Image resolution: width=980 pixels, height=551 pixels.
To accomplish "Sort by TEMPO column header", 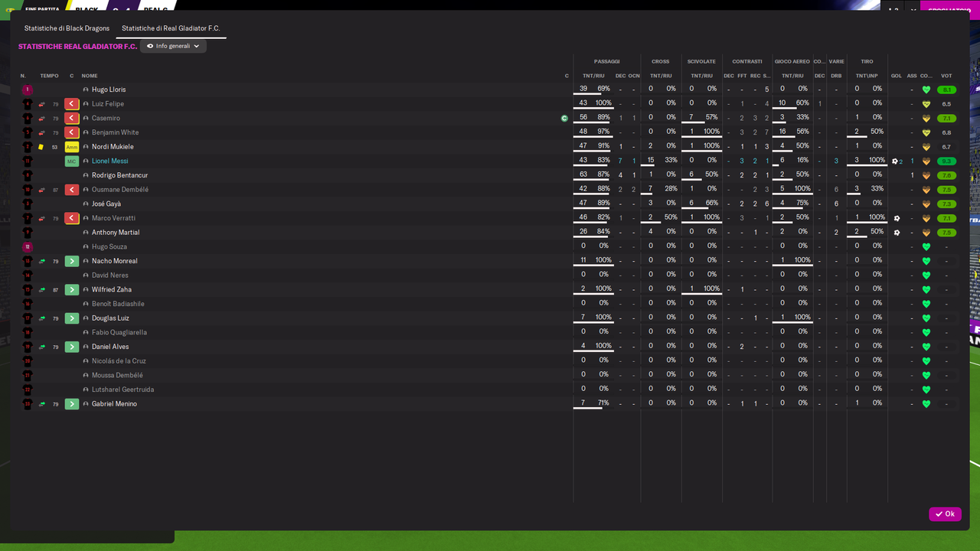I will point(49,76).
